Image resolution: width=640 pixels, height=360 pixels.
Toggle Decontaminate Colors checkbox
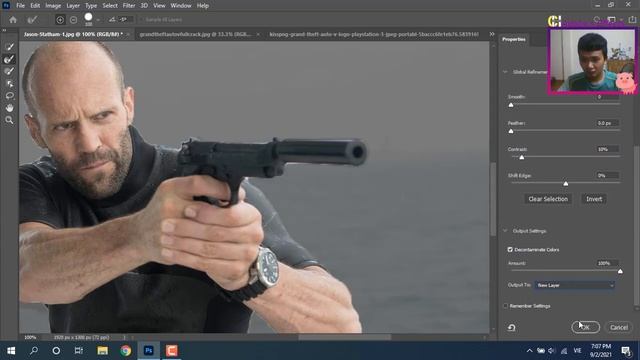coord(510,249)
